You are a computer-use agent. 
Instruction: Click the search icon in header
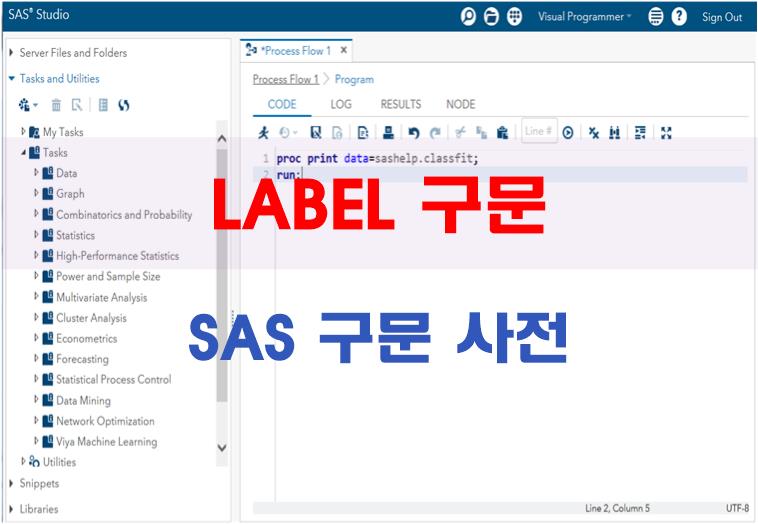(x=468, y=17)
